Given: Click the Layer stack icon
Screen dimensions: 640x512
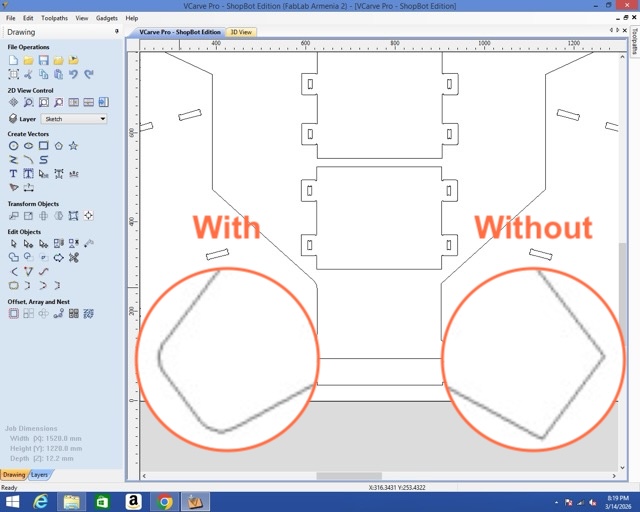Looking at the screenshot, I should pyautogui.click(x=13, y=119).
